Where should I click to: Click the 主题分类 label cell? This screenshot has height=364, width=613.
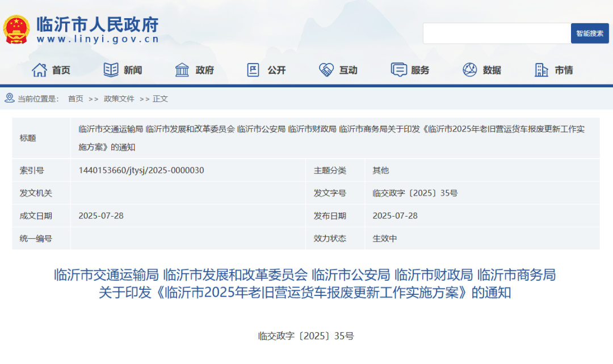(x=335, y=170)
